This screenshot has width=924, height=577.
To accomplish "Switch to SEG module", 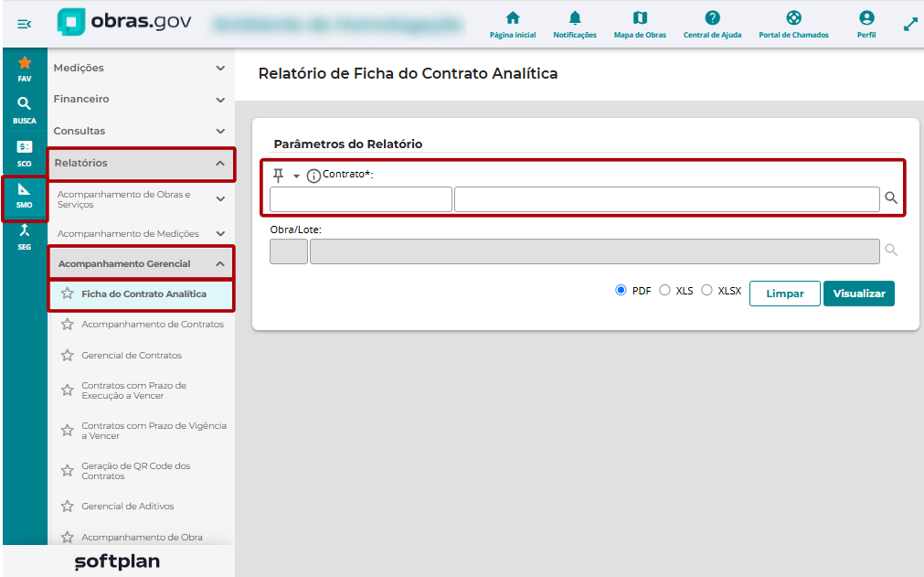I will tap(25, 238).
